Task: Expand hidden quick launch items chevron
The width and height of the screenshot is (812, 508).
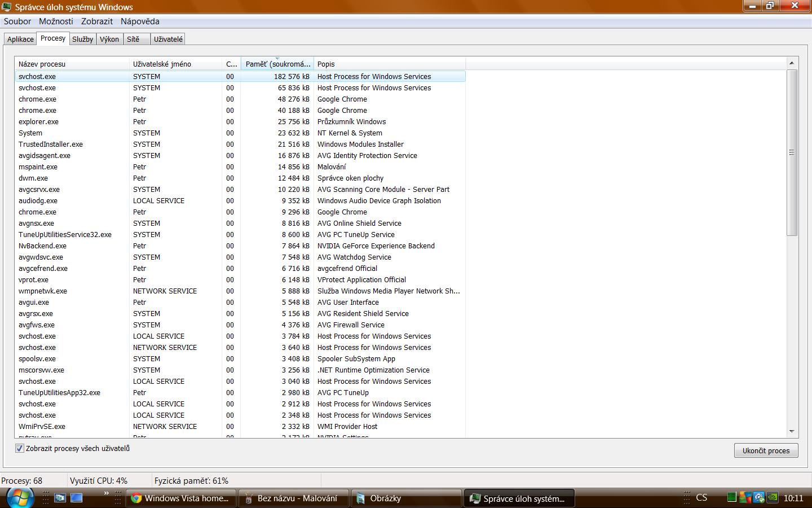Action: 106,494
